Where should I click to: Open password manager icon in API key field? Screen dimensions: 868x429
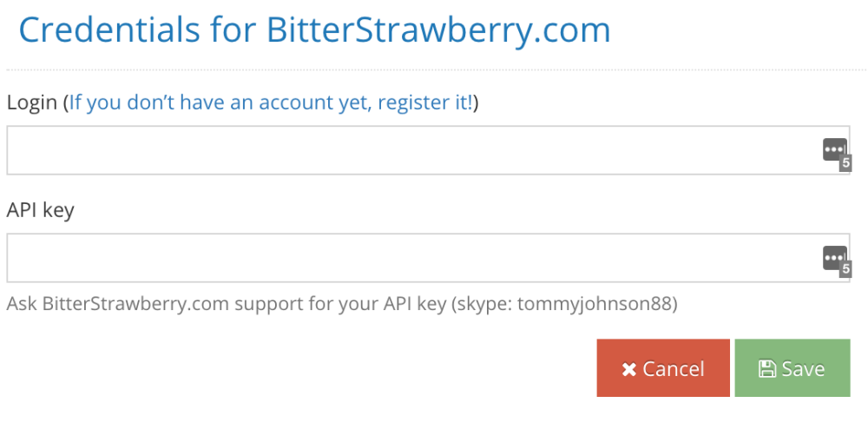pos(835,258)
